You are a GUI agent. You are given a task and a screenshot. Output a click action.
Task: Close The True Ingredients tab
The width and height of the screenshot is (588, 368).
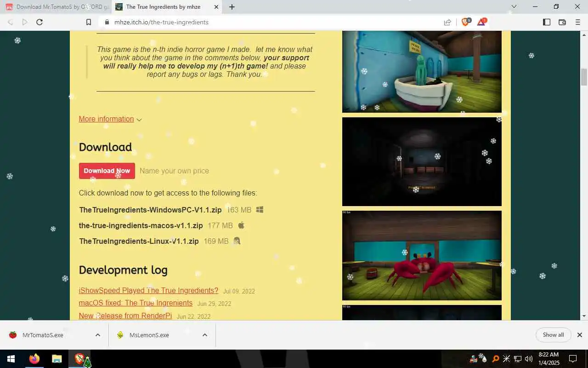(x=216, y=7)
